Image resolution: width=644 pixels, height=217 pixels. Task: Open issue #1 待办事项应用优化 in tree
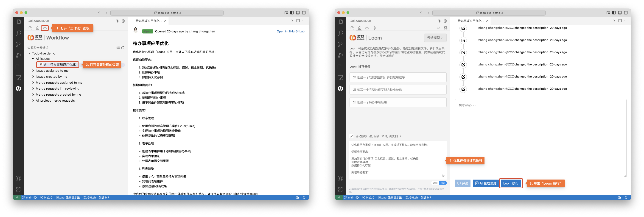[x=58, y=65]
